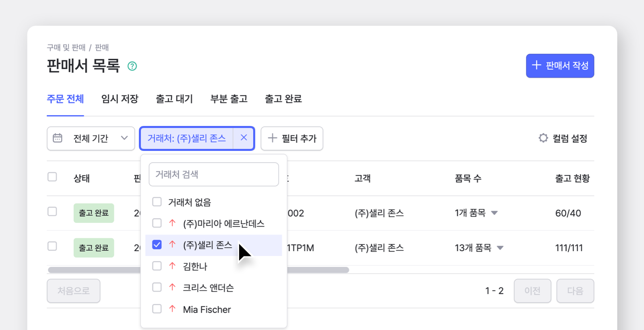The height and width of the screenshot is (330, 644).
Task: Click the 처음으로 button
Action: (74, 291)
